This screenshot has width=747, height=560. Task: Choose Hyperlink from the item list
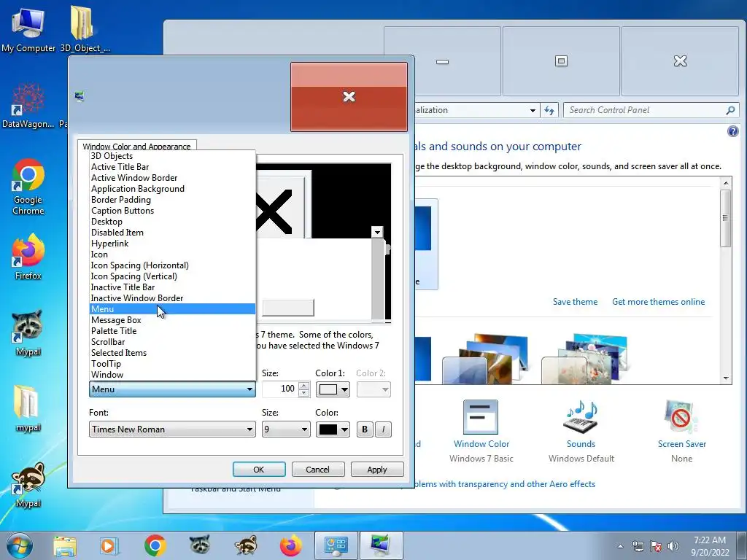point(172,244)
